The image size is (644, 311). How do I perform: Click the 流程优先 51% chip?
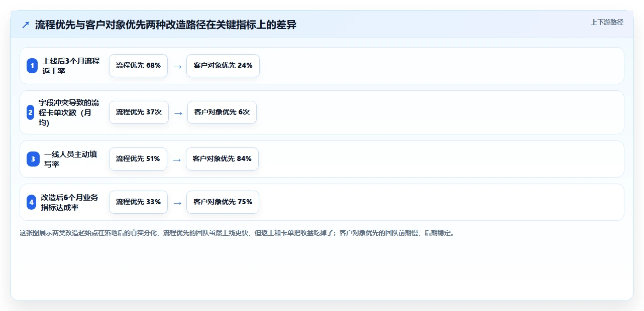pos(138,159)
